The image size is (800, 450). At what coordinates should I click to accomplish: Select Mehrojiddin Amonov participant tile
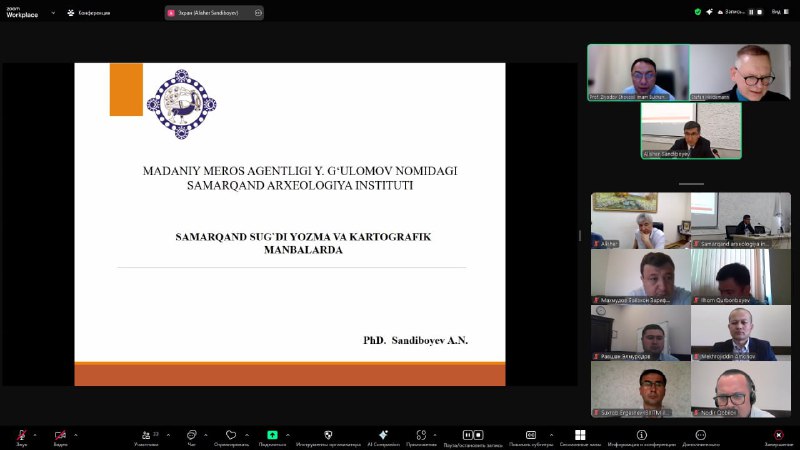741,333
